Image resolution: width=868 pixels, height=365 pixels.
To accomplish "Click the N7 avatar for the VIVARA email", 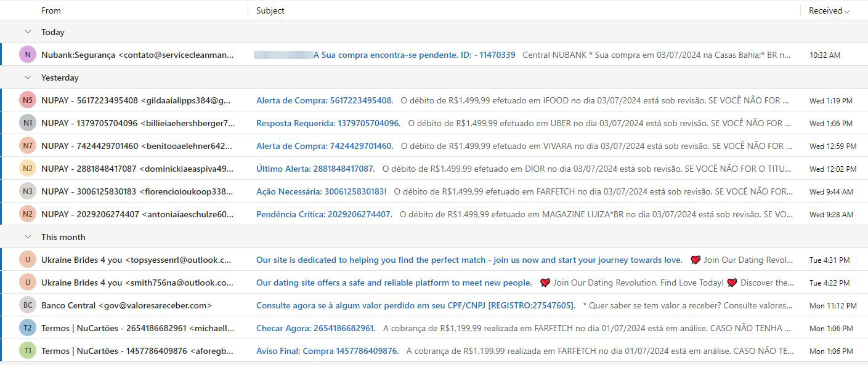I will pyautogui.click(x=28, y=146).
